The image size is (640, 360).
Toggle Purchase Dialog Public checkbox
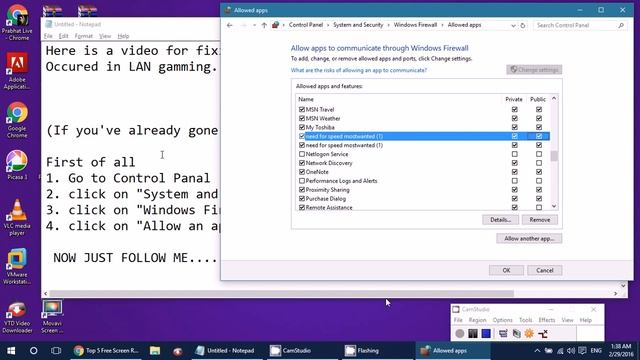(539, 199)
